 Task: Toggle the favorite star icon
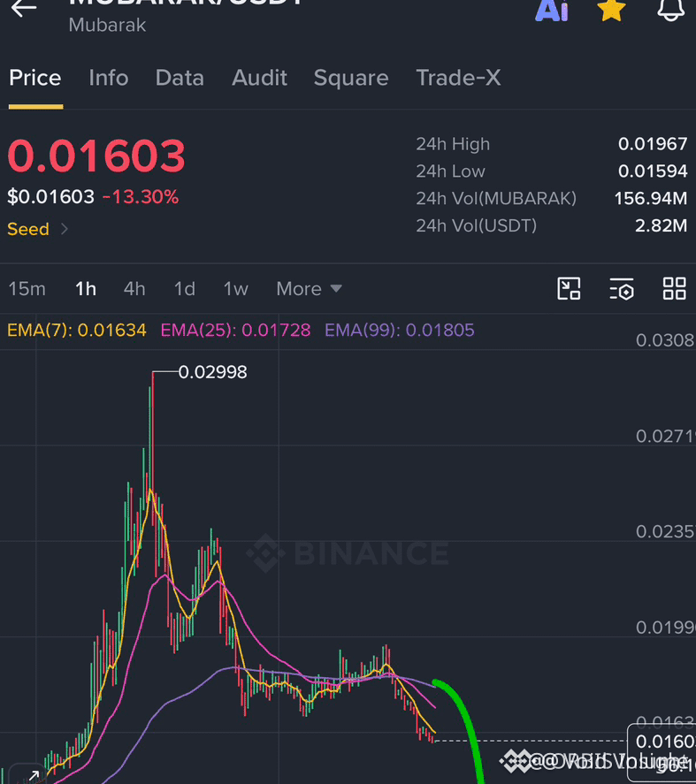[611, 10]
